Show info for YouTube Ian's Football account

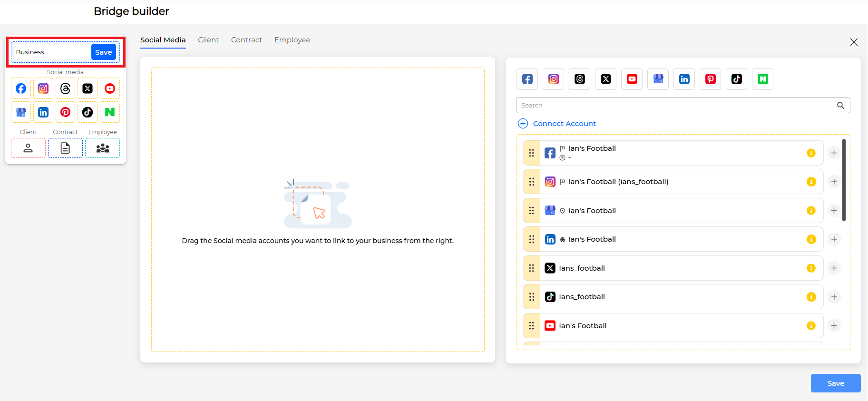[811, 326]
